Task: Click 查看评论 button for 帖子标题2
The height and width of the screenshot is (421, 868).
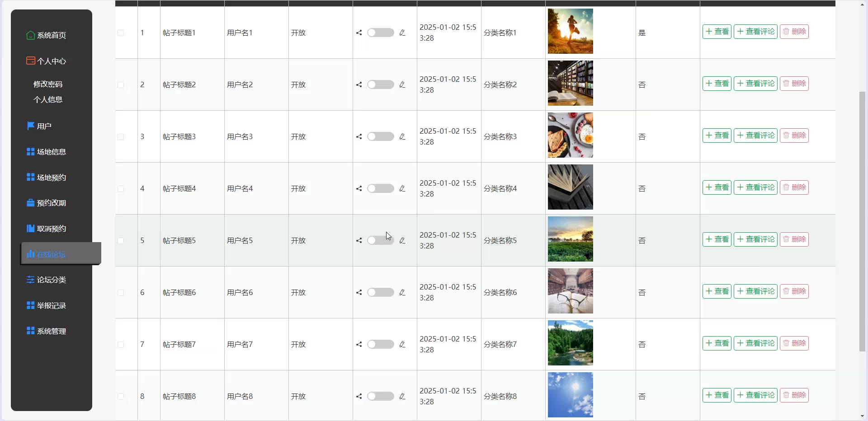Action: tap(755, 84)
